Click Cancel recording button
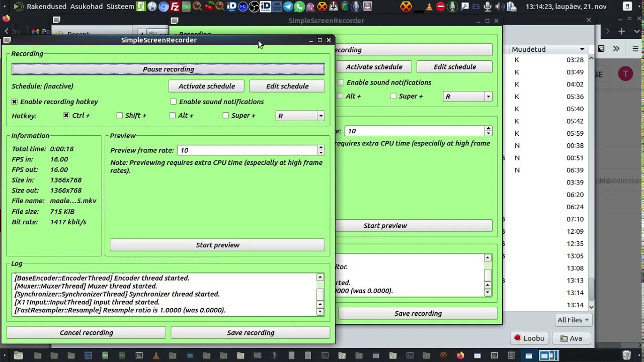This screenshot has width=644, height=362. (86, 332)
